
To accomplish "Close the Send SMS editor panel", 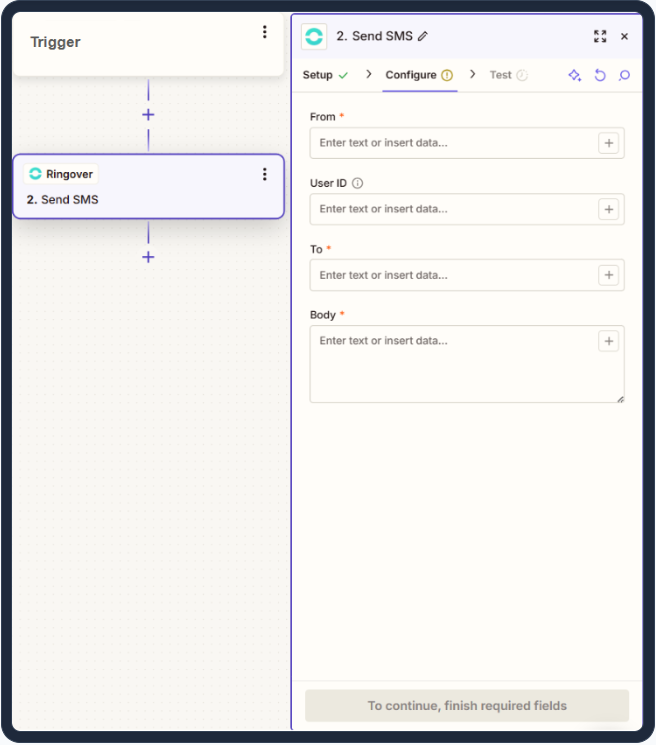I will pyautogui.click(x=625, y=36).
